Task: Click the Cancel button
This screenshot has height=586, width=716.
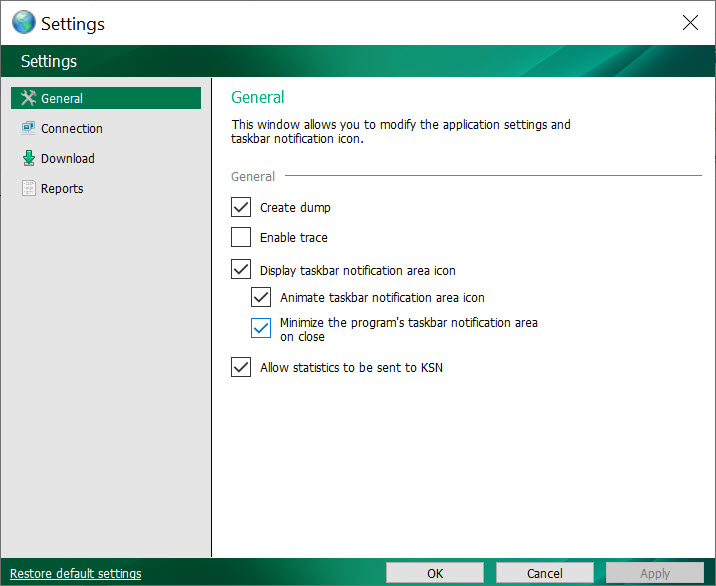Action: 545,573
